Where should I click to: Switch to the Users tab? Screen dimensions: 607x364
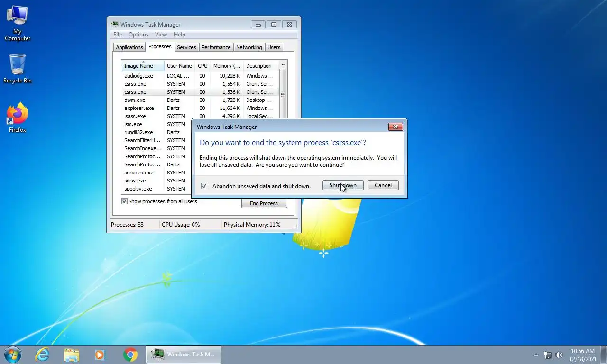pos(274,47)
